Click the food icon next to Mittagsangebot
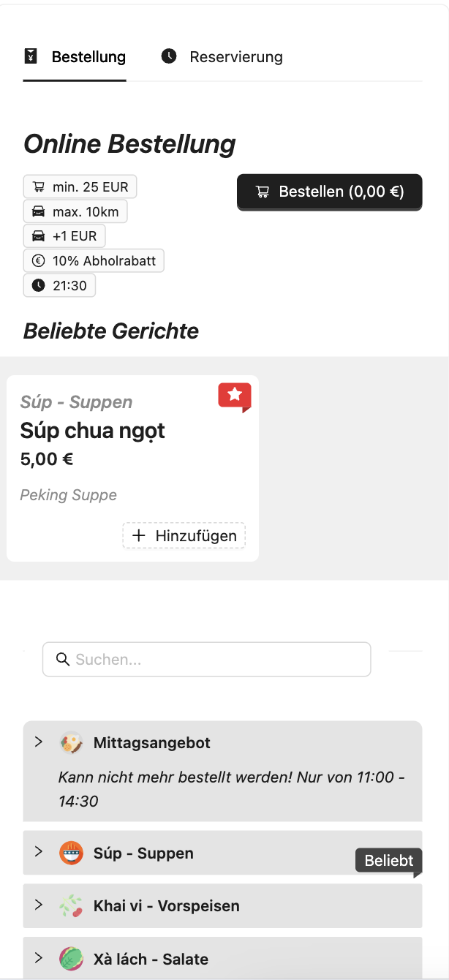 [71, 742]
